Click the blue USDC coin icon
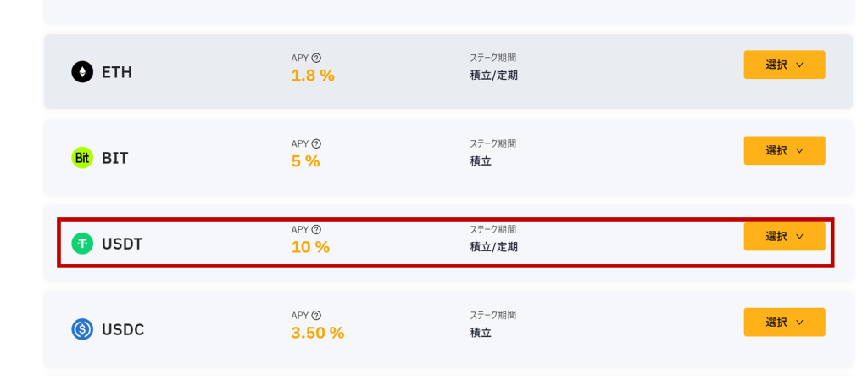This screenshot has width=868, height=376. click(82, 329)
